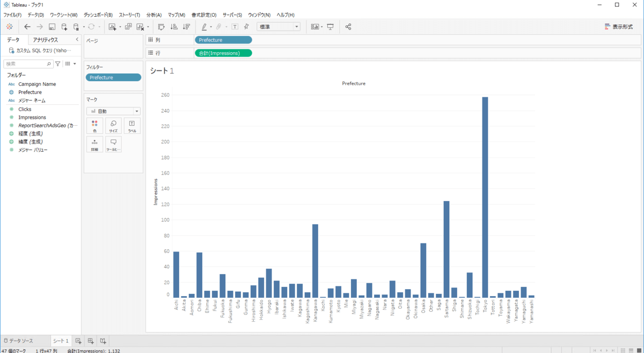Click the Tableau start page logo icon

(10, 26)
